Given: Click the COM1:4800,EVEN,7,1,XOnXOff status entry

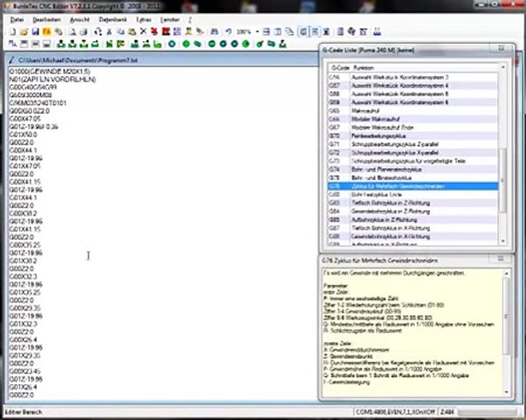Looking at the screenshot, I should tap(396, 411).
